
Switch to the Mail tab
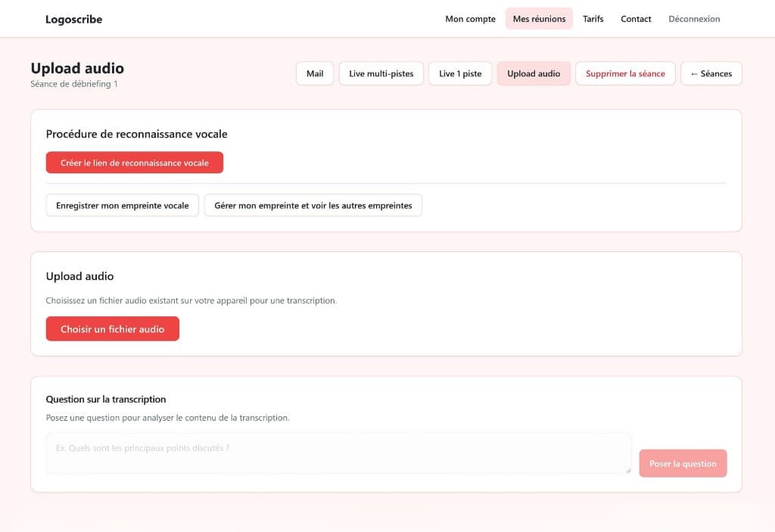tap(314, 73)
